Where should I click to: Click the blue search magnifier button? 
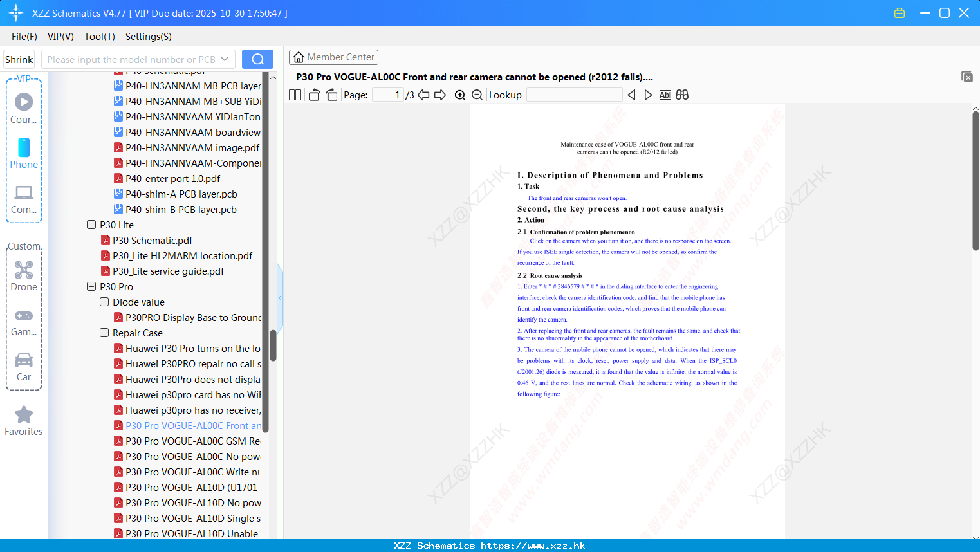coord(257,59)
